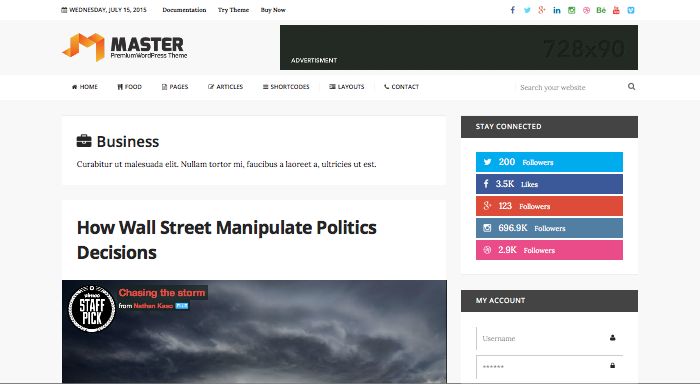Viewport: 700px width, 384px height.
Task: Follow the Documentation link
Action: coord(184,10)
